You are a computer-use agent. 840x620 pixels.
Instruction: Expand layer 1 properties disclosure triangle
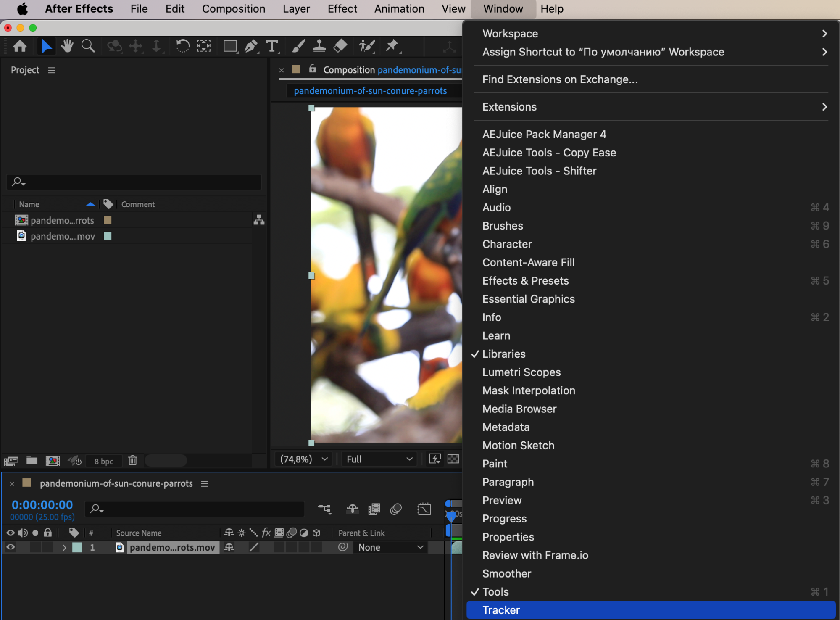(x=64, y=547)
